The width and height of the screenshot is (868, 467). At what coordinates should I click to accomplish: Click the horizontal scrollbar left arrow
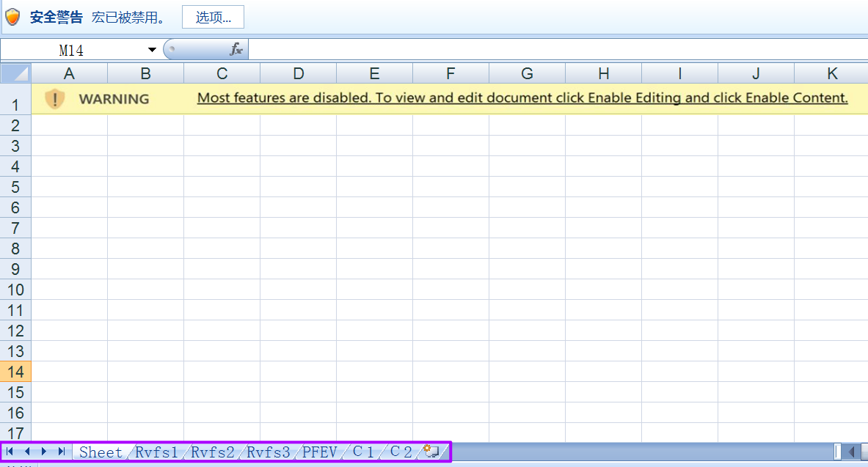pyautogui.click(x=851, y=452)
